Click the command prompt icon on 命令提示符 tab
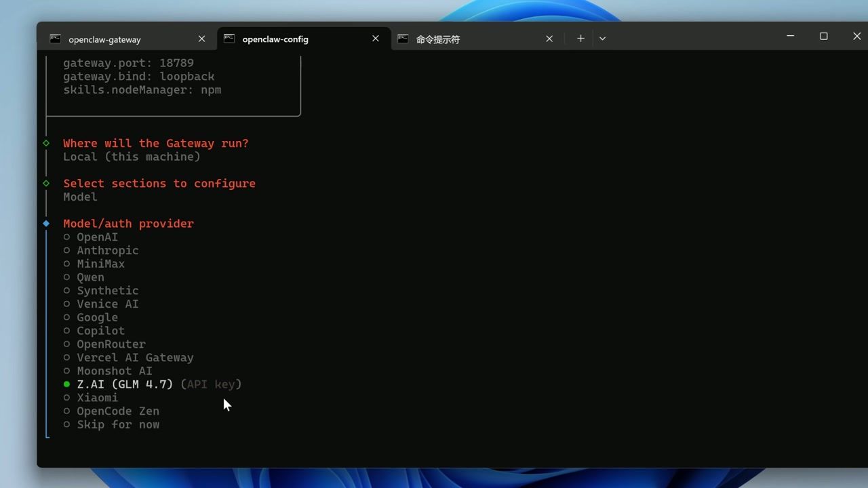 (403, 39)
